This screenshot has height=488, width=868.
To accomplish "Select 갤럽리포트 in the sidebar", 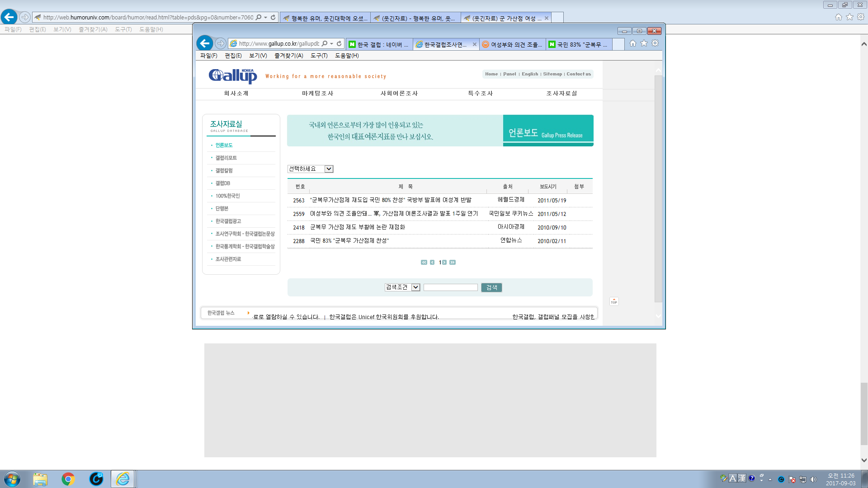I will coord(226,158).
